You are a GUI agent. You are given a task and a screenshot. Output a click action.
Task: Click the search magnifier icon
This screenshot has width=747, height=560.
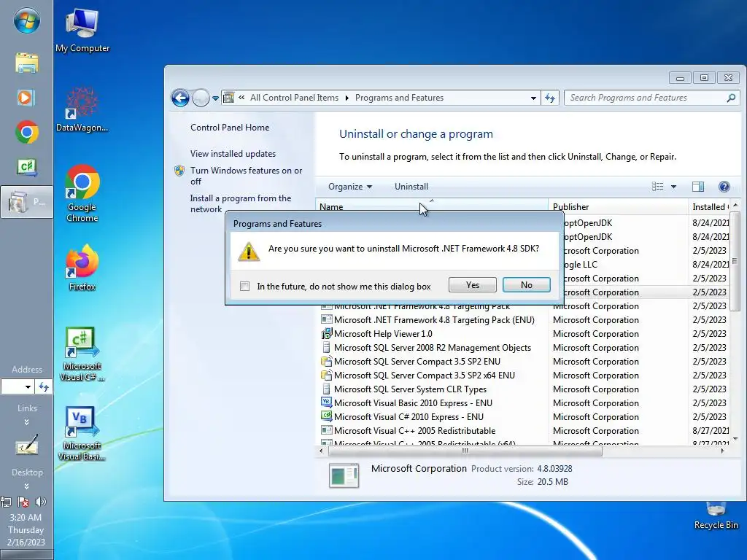point(731,98)
